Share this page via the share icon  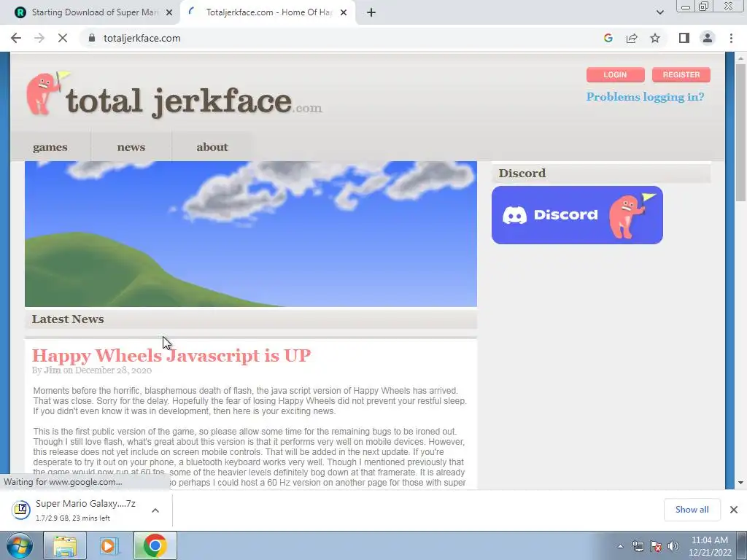(x=632, y=38)
